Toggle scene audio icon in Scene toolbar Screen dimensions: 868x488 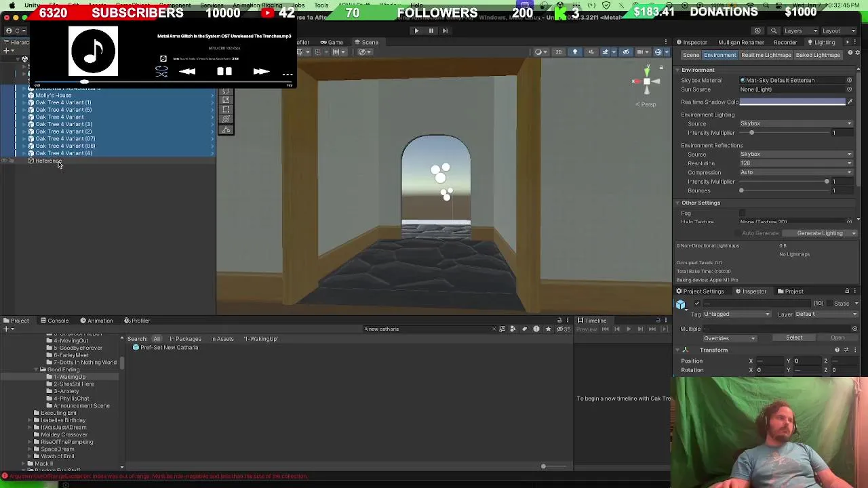tap(591, 52)
